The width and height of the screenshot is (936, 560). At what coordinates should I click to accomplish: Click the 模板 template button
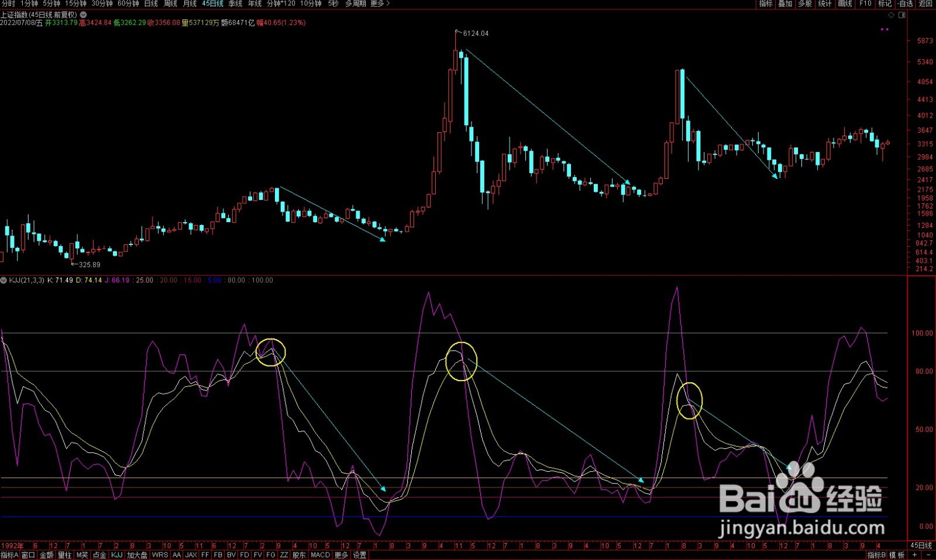pos(897,555)
